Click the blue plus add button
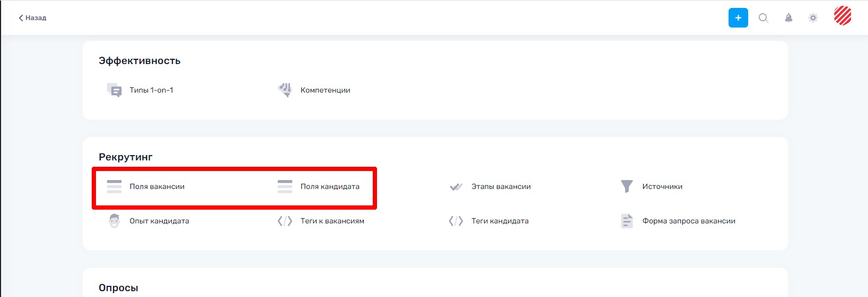868x297 pixels. 738,18
